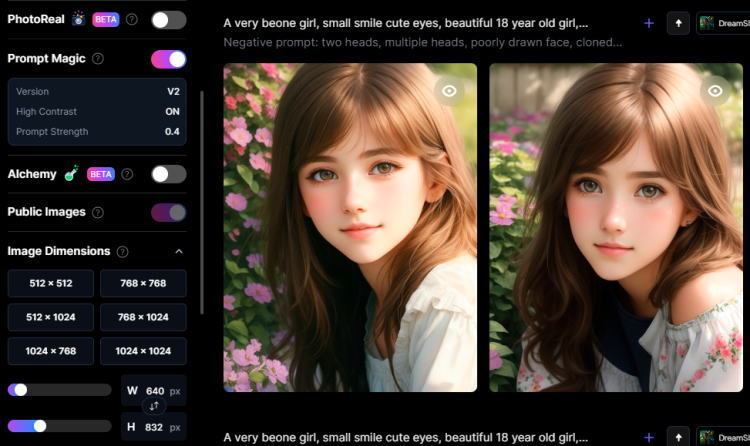Click the Public Images info icon
750x446 pixels.
[x=97, y=212]
